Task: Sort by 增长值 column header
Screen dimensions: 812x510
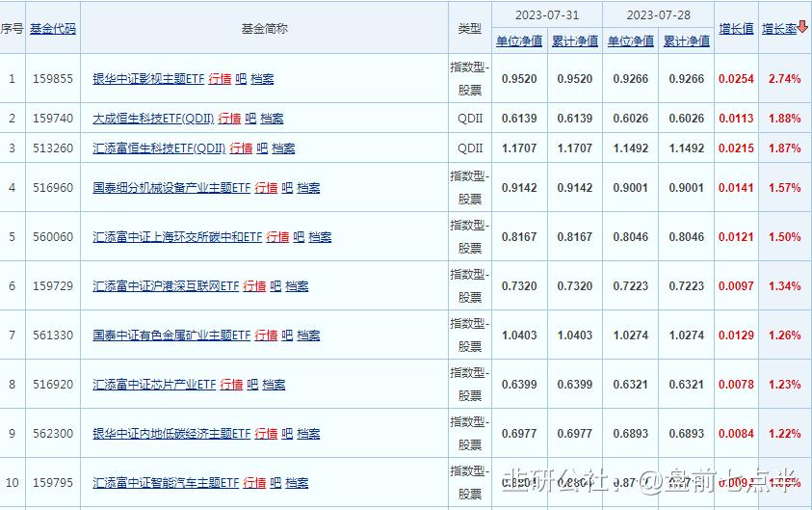Action: click(736, 29)
